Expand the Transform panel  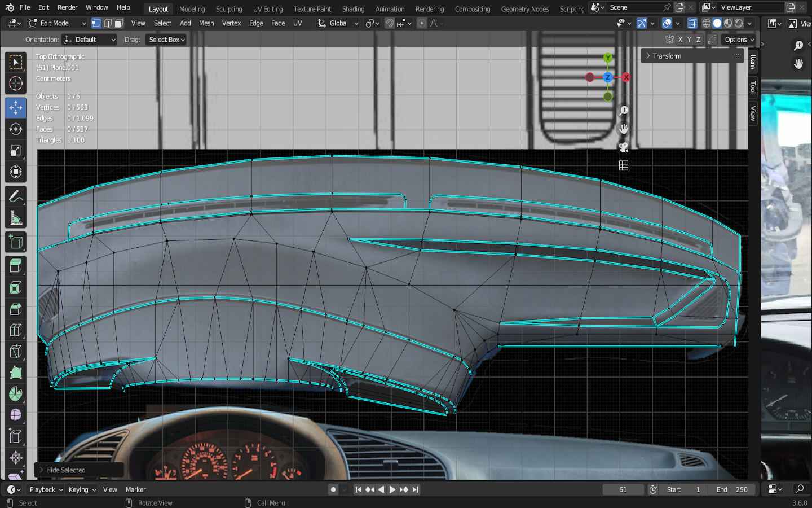pos(667,56)
